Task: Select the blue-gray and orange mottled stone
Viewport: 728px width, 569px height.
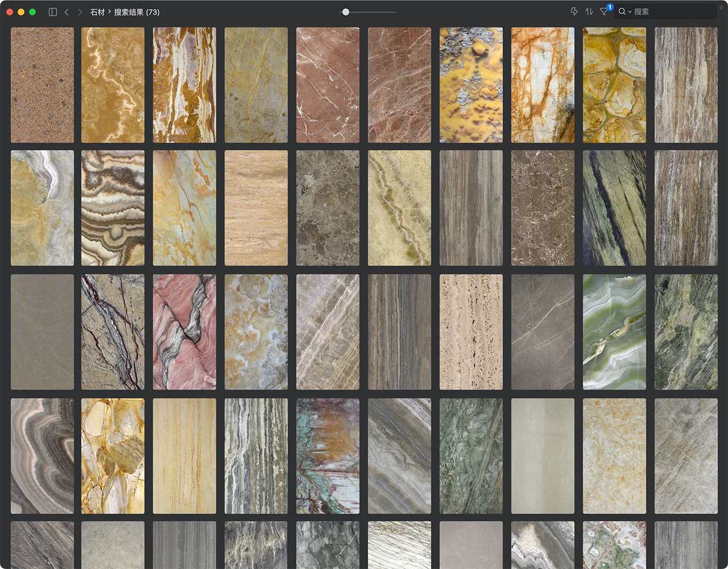Action: point(256,332)
